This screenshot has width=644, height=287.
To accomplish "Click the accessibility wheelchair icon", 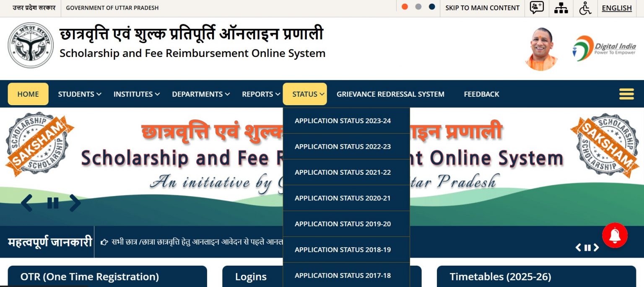I will point(585,8).
